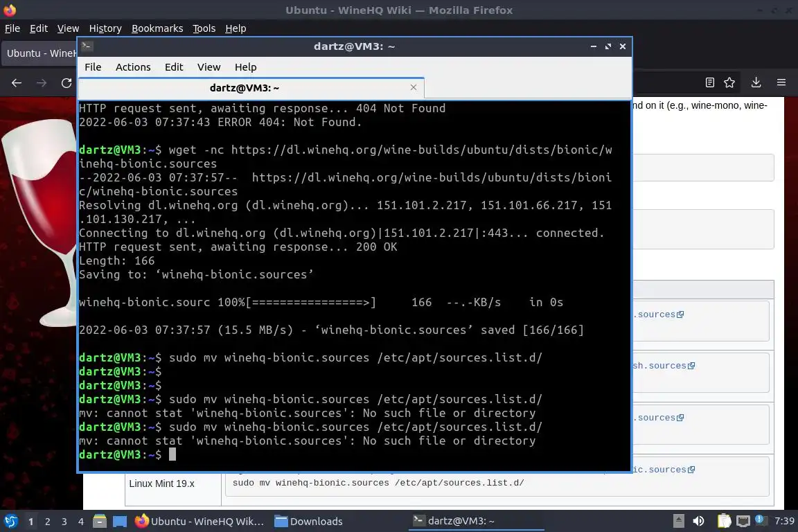
Task: Switch to Downloads window in taskbar
Action: click(308, 522)
